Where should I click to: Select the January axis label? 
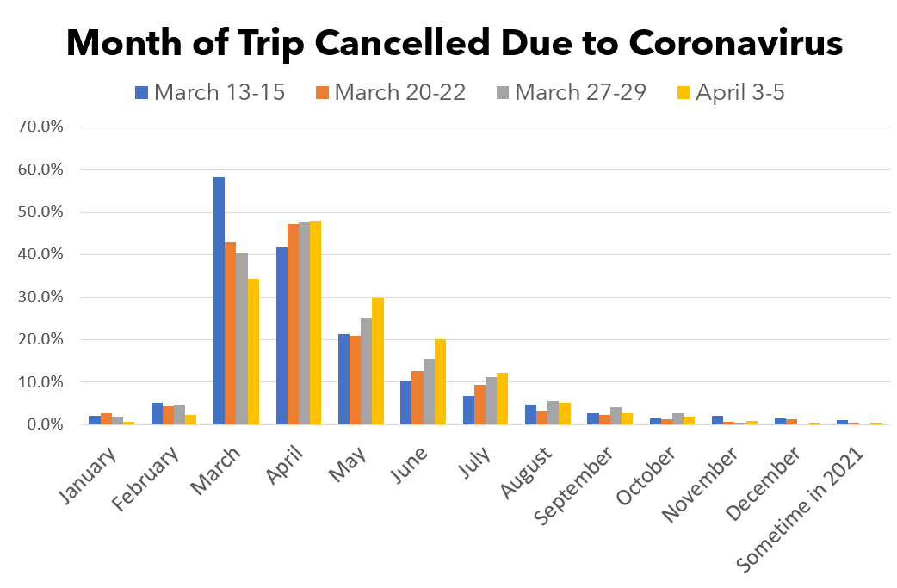(x=88, y=476)
